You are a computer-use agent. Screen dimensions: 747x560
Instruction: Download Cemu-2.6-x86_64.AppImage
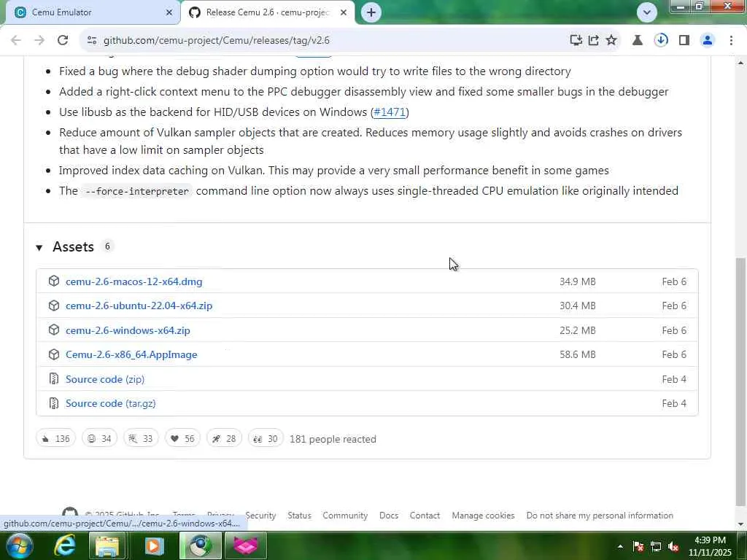[131, 355]
